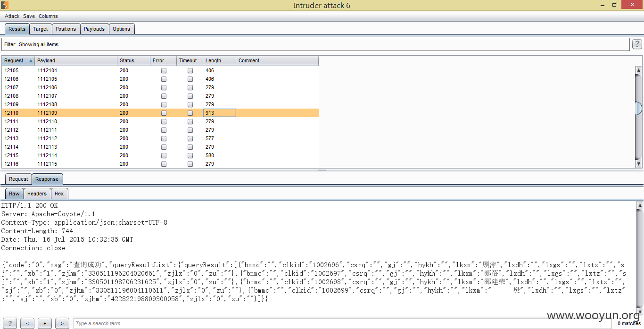Select row with payload 1112104
644x329 pixels.
coord(160,70)
